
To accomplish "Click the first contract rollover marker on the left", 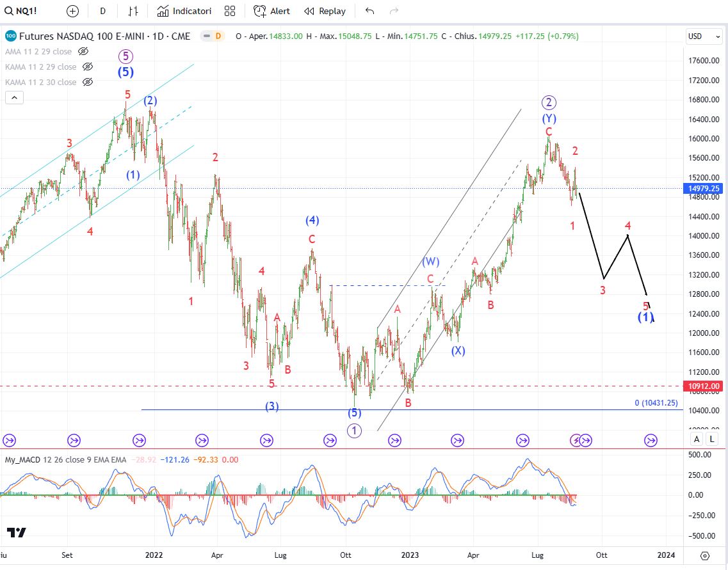I will click(10, 440).
